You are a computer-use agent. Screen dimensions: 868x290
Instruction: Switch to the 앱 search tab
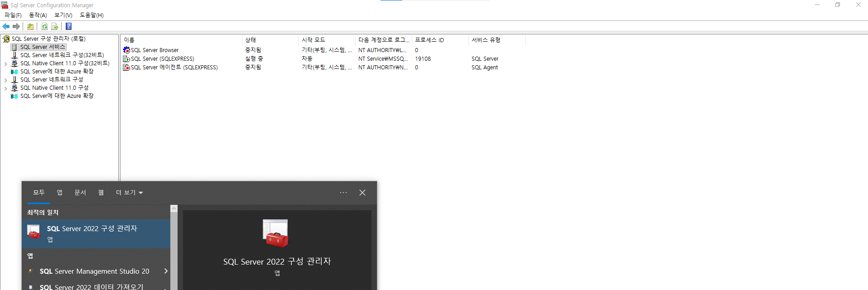[59, 193]
